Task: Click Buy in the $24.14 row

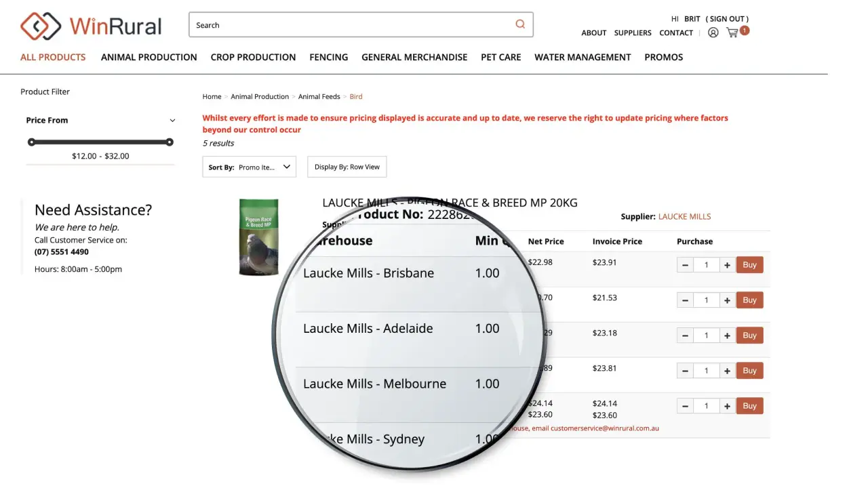Action: click(x=749, y=405)
